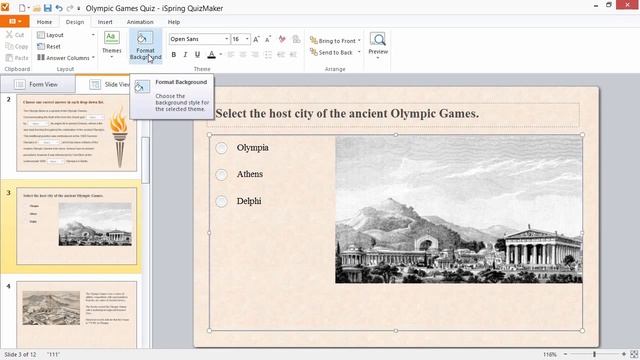Click the clear formatting icon
Viewport: 640px width, 360px height.
click(x=282, y=39)
